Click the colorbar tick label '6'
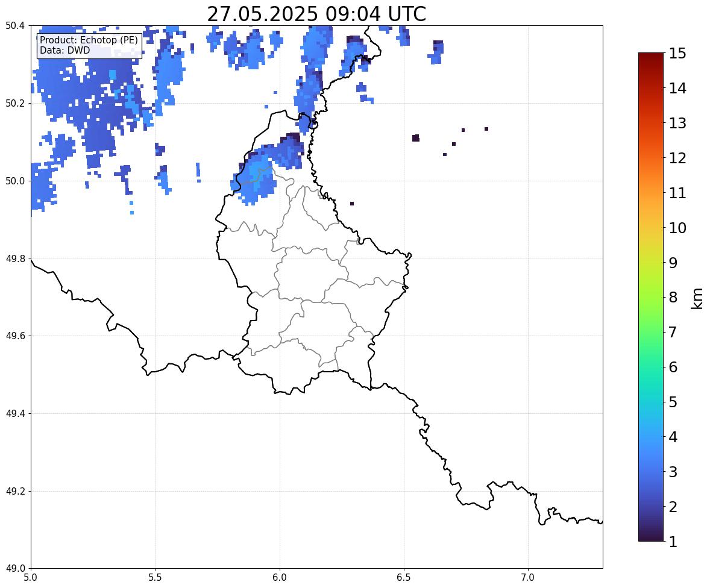 (673, 367)
